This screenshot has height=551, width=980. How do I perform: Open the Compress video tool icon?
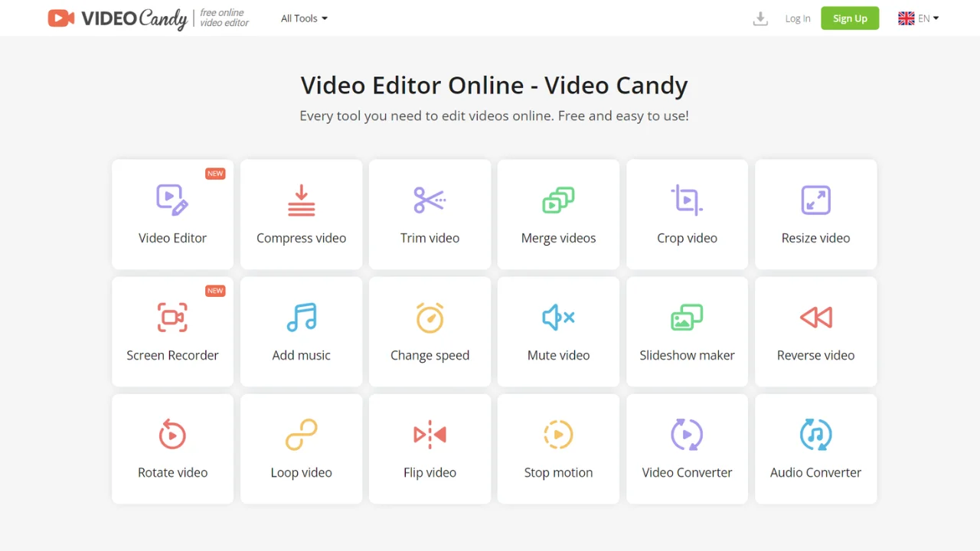[301, 201]
